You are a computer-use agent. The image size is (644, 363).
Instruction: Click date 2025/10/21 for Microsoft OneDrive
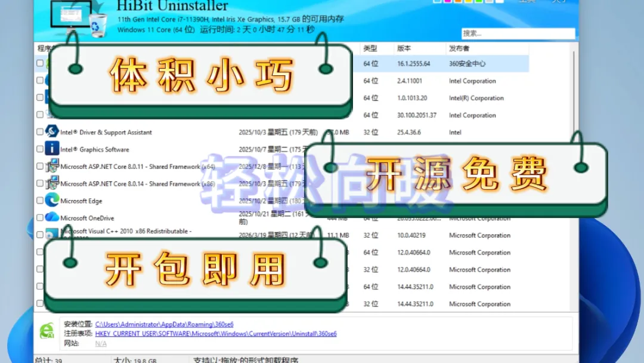point(273,217)
